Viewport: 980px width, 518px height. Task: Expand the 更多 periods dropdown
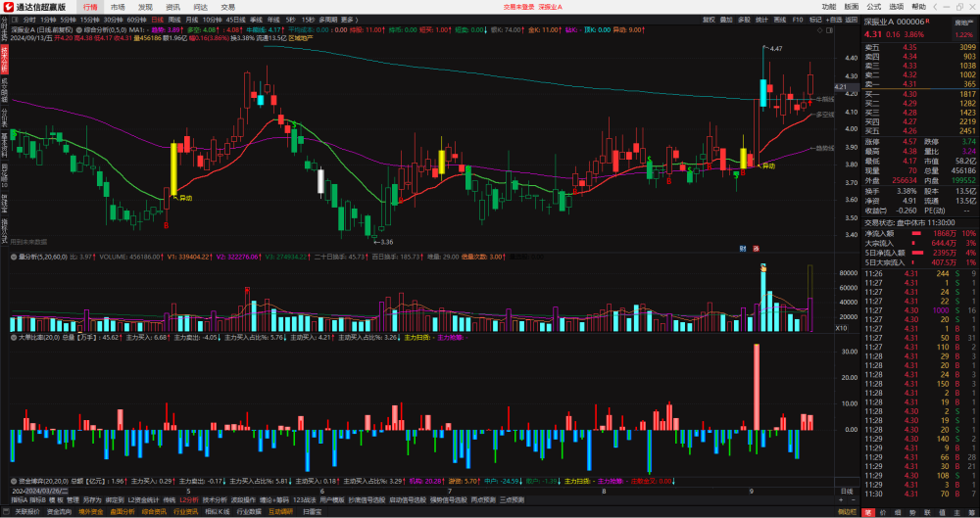tap(350, 20)
